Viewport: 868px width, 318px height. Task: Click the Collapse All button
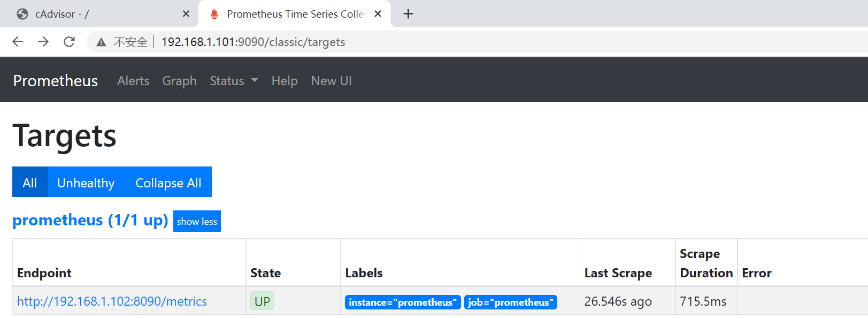pos(168,182)
